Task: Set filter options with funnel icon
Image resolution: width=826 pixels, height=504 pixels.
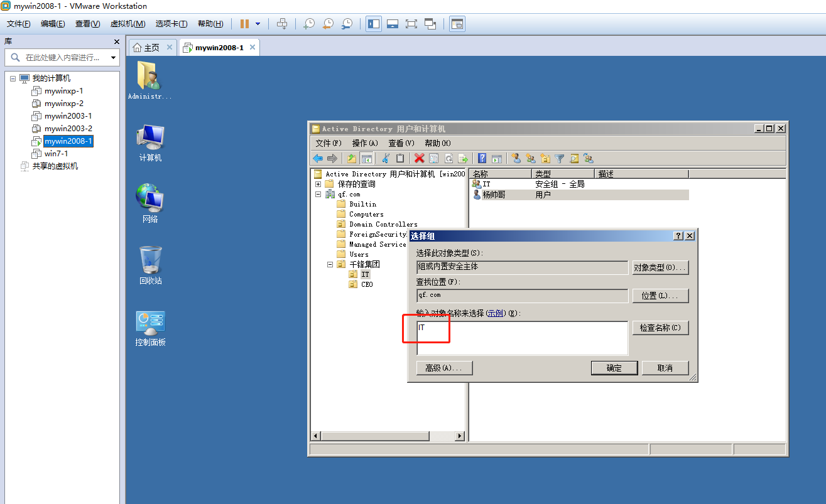Action: (560, 159)
